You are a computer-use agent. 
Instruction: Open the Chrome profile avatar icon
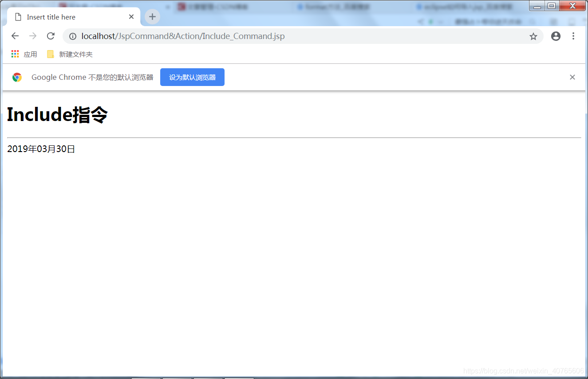pos(556,36)
